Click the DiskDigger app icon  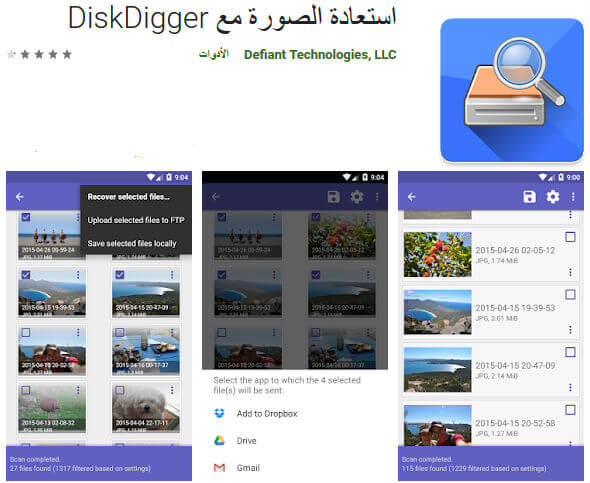(x=512, y=90)
